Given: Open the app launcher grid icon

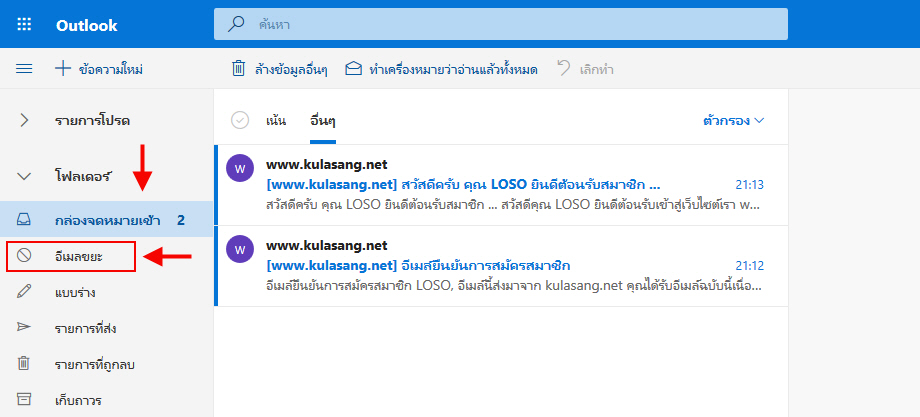Looking at the screenshot, I should click(25, 25).
